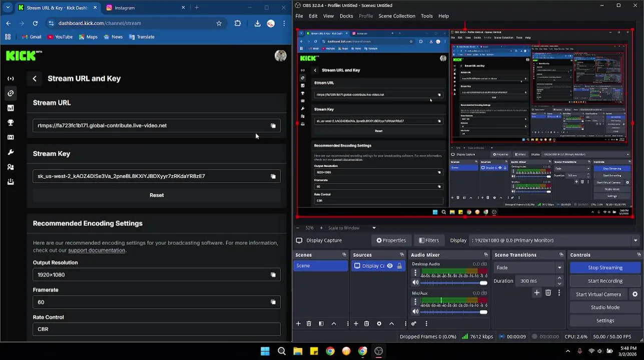Undock the Scenes panel with its float icon
This screenshot has height=360, width=644.
pyautogui.click(x=344, y=255)
